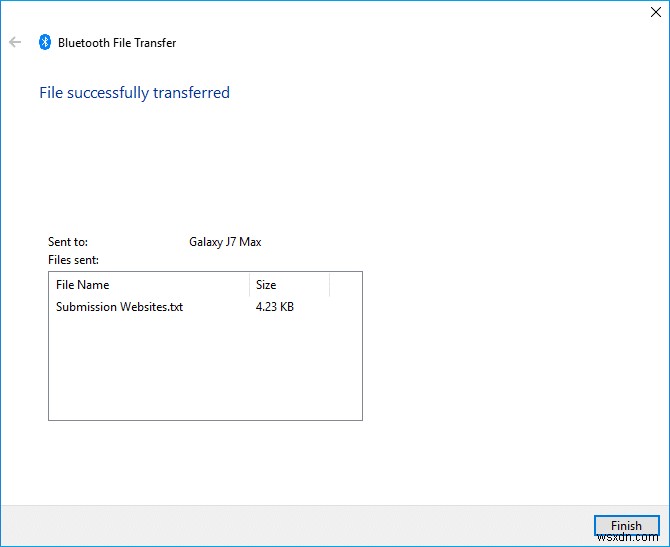The image size is (670, 547).
Task: Click the Size column header
Action: (289, 285)
